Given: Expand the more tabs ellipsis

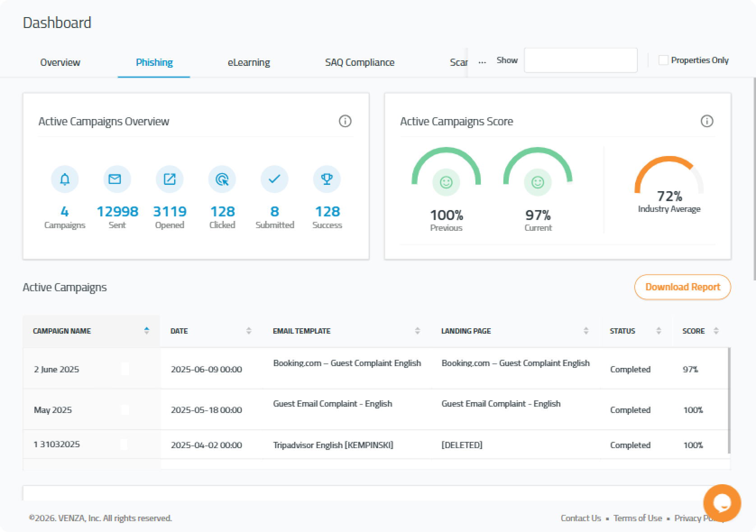Looking at the screenshot, I should (482, 61).
